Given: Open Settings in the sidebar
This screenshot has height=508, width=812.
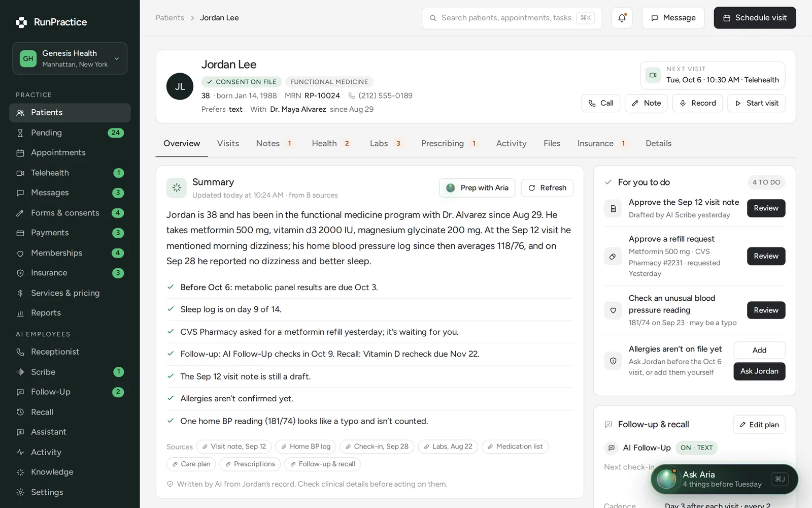Looking at the screenshot, I should pos(70,492).
